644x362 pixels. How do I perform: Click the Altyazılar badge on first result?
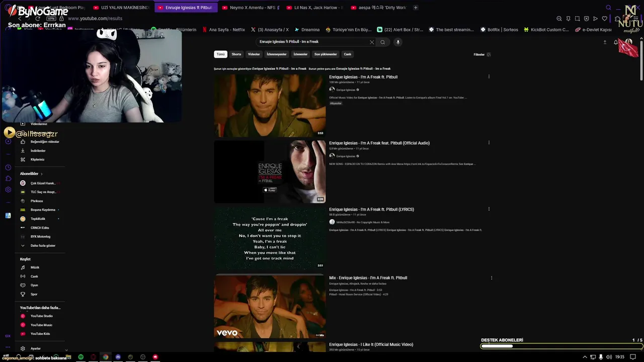pos(336,103)
